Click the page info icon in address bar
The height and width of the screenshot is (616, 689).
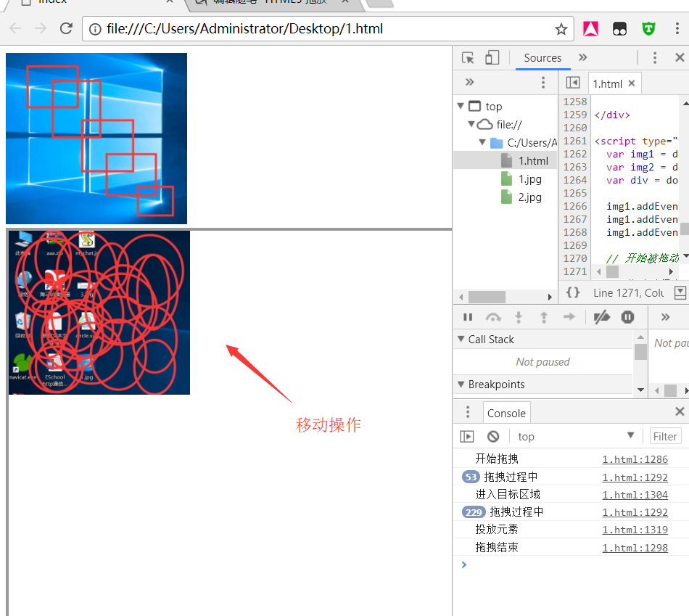point(95,29)
